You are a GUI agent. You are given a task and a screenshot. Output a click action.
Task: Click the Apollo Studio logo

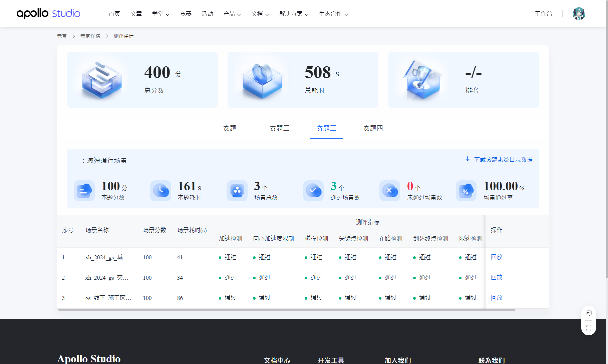point(48,14)
